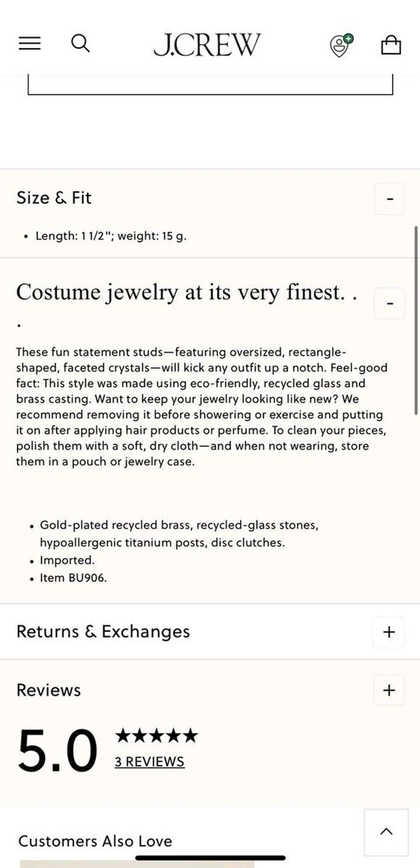420x868 pixels.
Task: Collapse the Size & Fit section with the minus button
Action: click(389, 199)
